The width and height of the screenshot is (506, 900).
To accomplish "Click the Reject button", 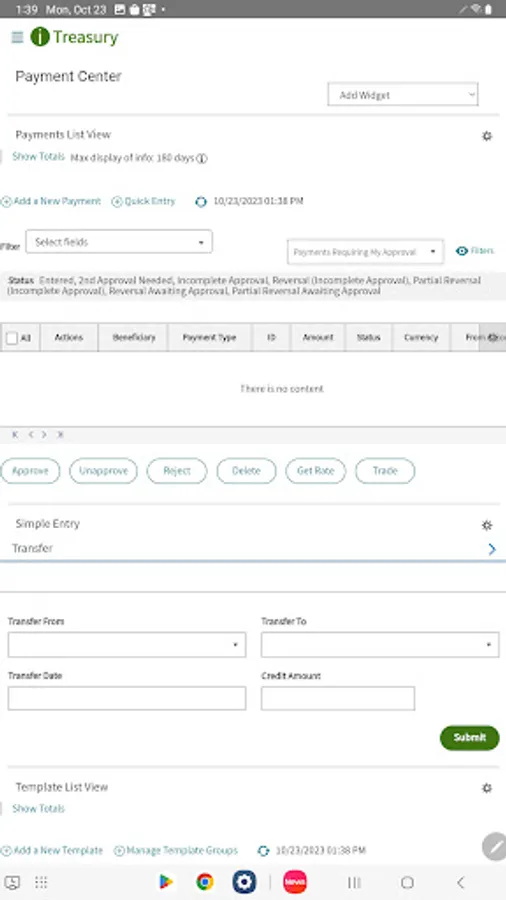I will [x=177, y=471].
